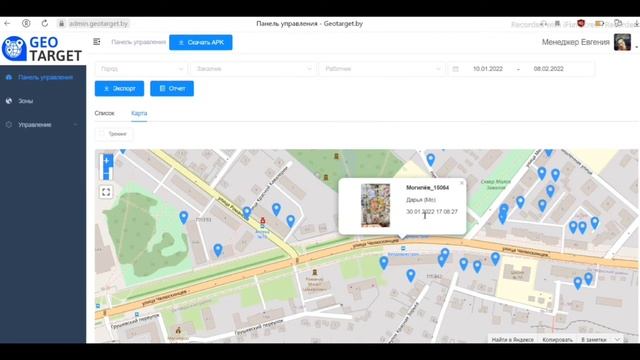Screen dimensions: 640x360
Task: Go back with the browser back arrow
Action: [7, 23]
